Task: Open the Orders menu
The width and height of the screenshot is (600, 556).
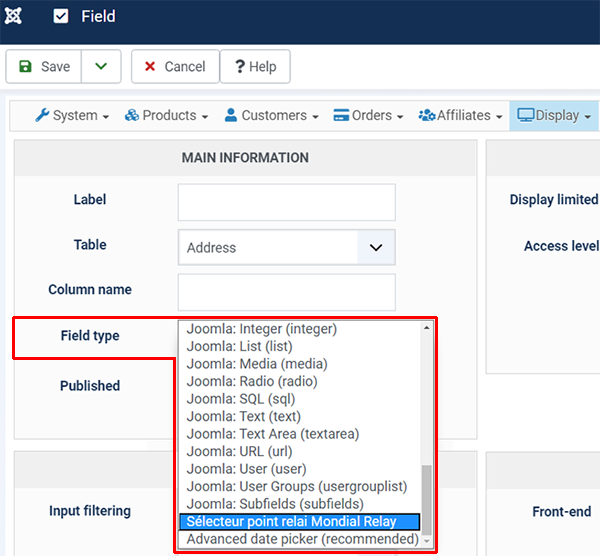Action: [x=368, y=115]
